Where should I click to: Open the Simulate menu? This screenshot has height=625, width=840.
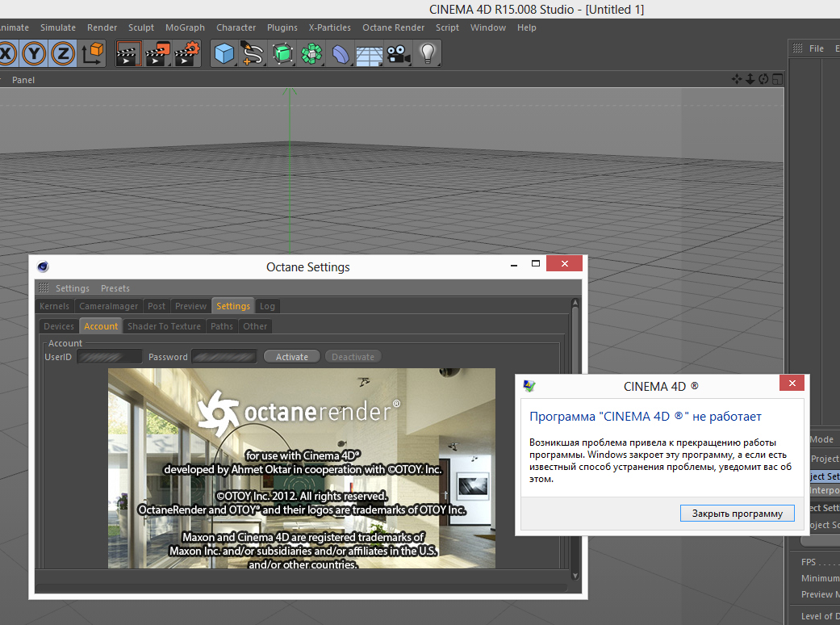[x=58, y=27]
